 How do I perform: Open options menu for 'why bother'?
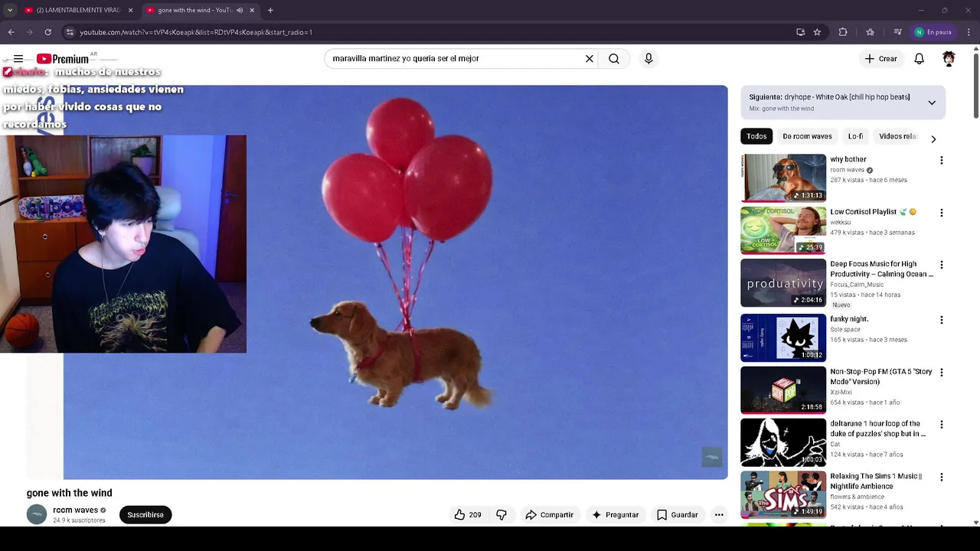[942, 161]
